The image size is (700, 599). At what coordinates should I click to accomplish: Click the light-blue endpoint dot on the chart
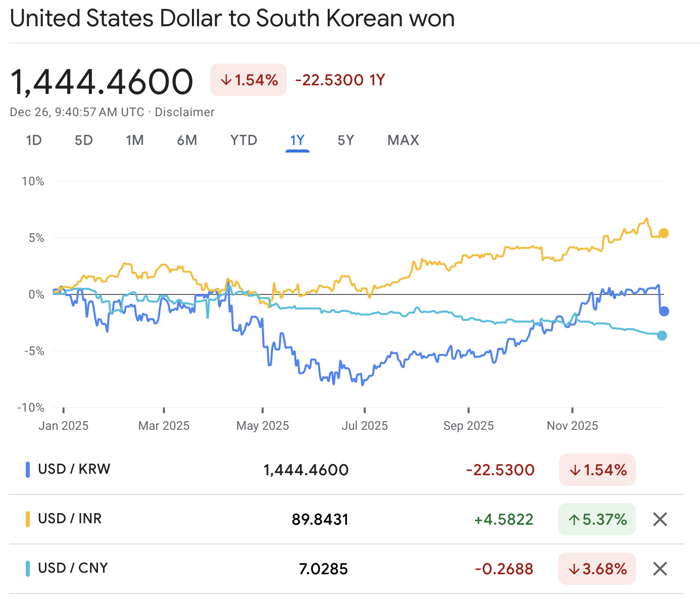[662, 335]
